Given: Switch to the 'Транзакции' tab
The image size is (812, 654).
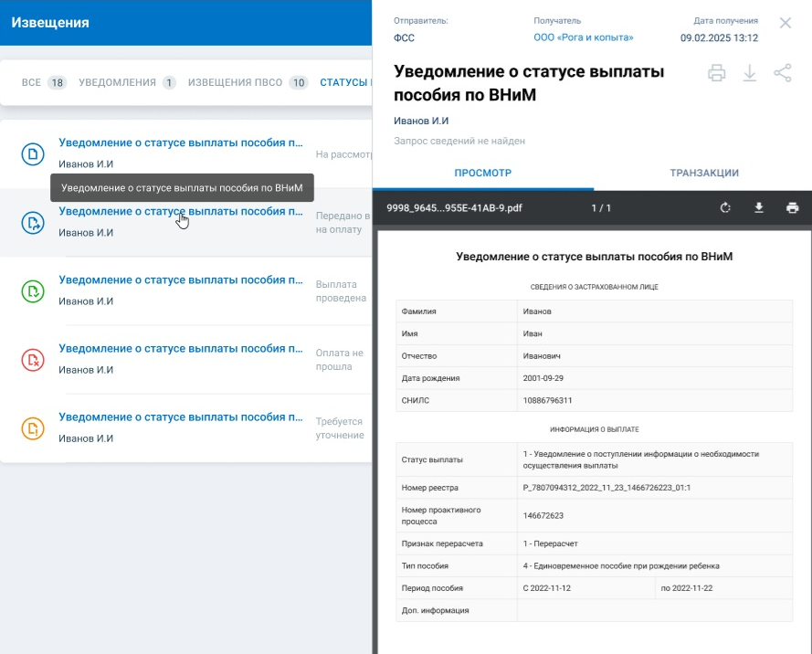Looking at the screenshot, I should click(x=703, y=173).
